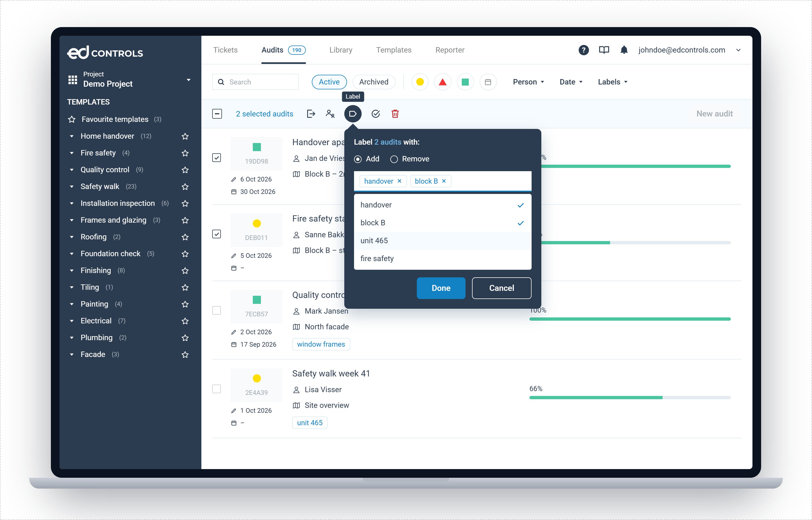Toggle the Archived filter

click(374, 82)
